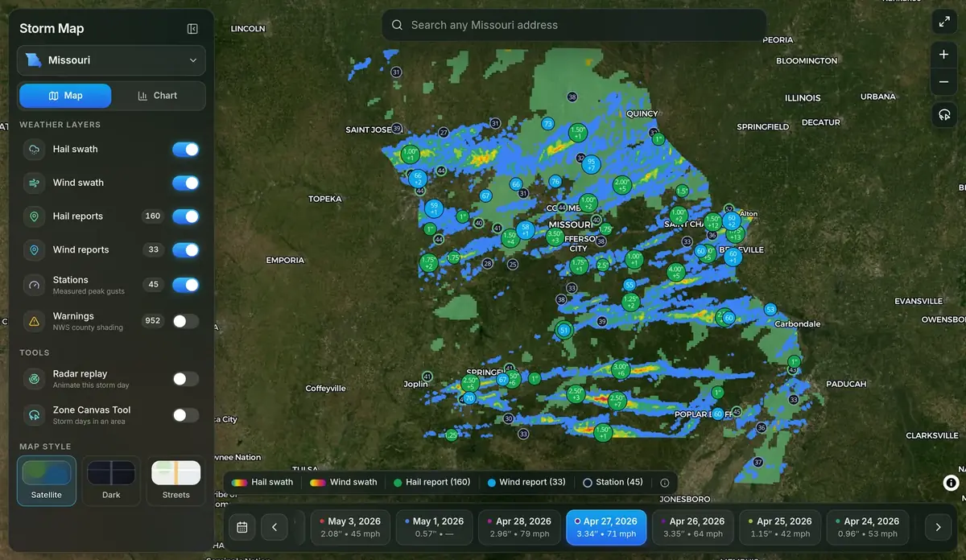Select the Apr 24, 2026 storm date

tap(868, 528)
